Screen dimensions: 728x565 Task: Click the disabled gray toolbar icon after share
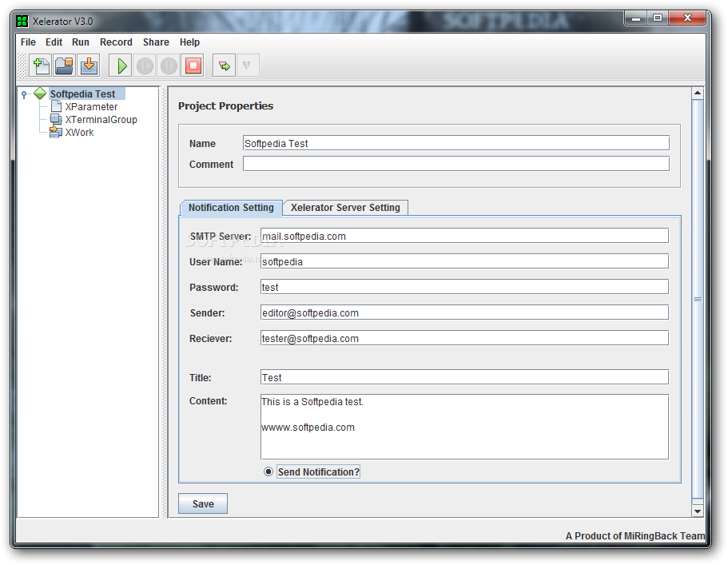coord(248,66)
